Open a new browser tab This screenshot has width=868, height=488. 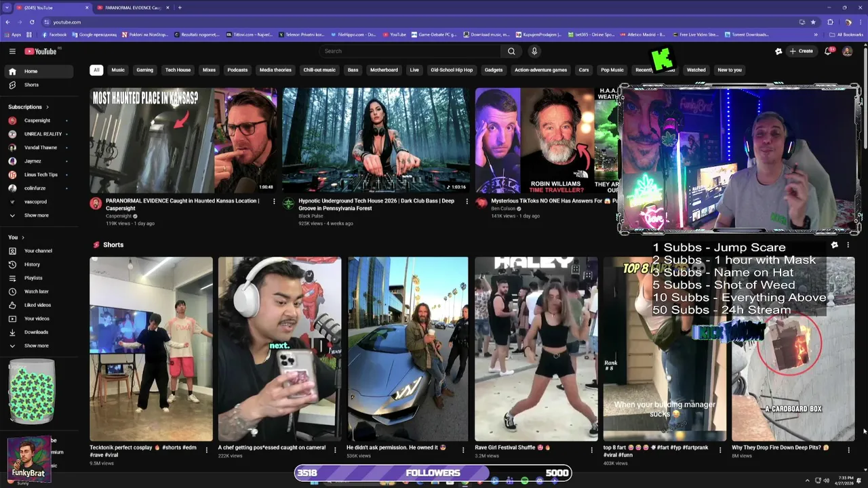[x=180, y=7]
